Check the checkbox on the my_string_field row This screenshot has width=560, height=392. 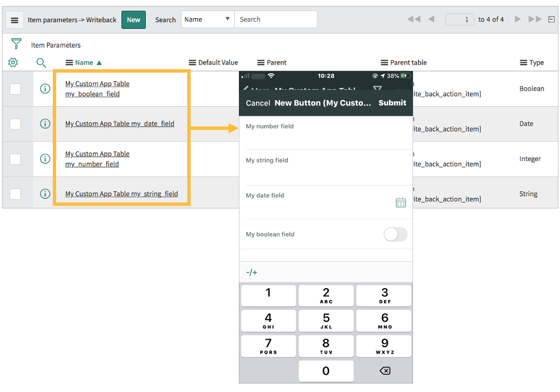pos(15,193)
